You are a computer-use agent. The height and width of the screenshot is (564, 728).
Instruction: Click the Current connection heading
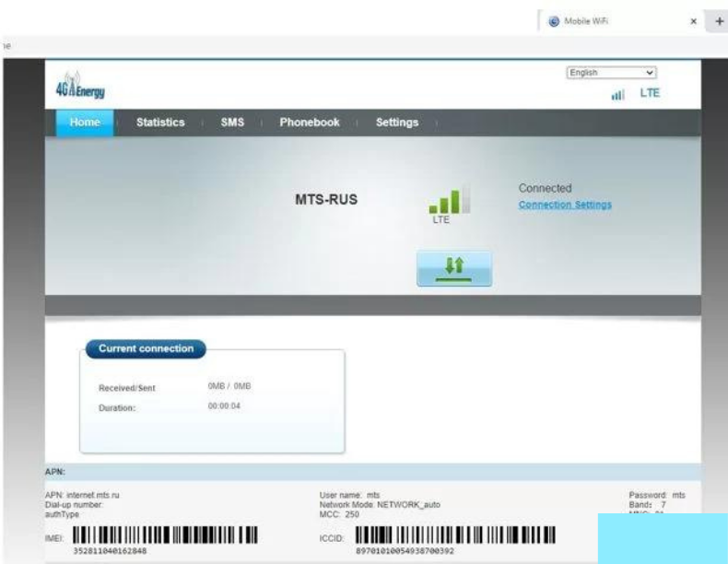click(146, 348)
